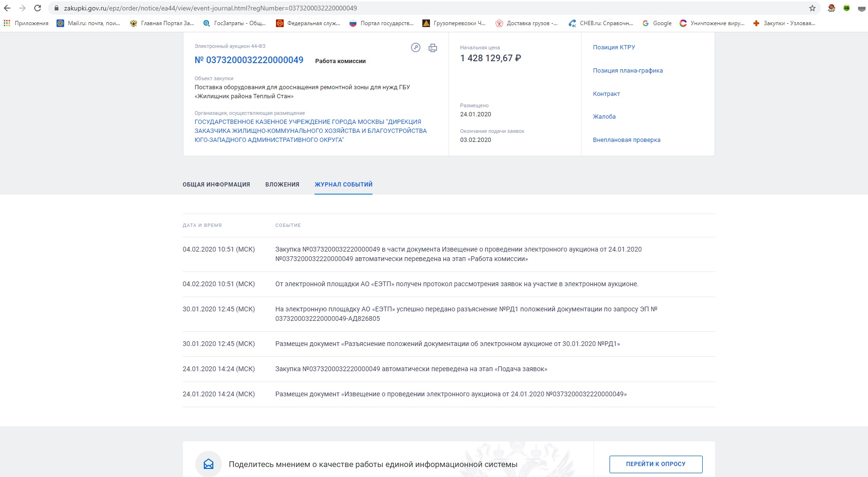The height and width of the screenshot is (477, 868).
Task: Reload the page using the browser refresh icon
Action: point(38,8)
